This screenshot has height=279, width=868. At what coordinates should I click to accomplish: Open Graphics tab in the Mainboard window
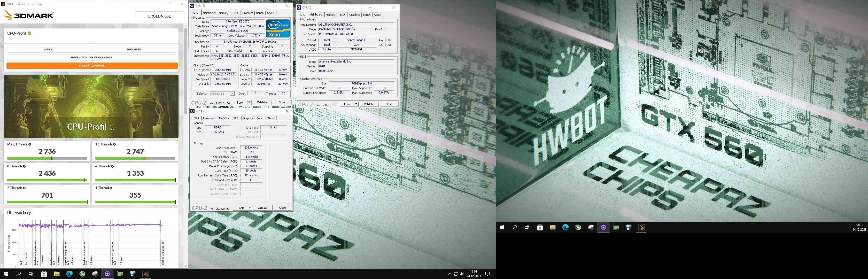(x=354, y=15)
